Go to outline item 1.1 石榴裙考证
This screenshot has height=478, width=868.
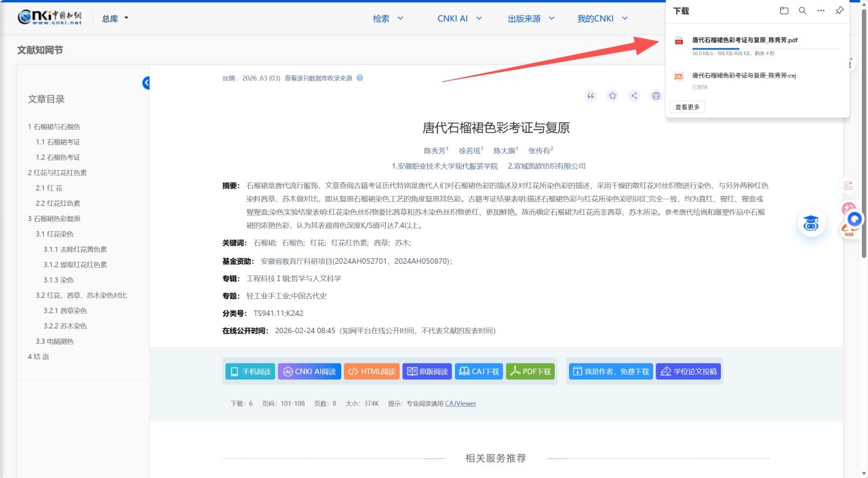pyautogui.click(x=58, y=142)
